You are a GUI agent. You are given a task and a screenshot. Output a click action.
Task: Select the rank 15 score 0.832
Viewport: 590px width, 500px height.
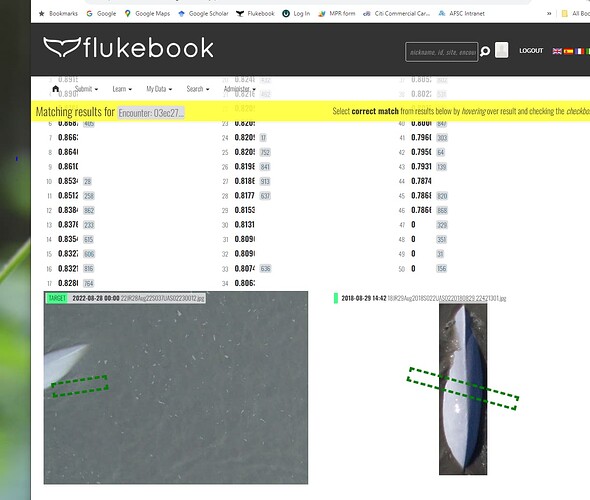coord(68,254)
